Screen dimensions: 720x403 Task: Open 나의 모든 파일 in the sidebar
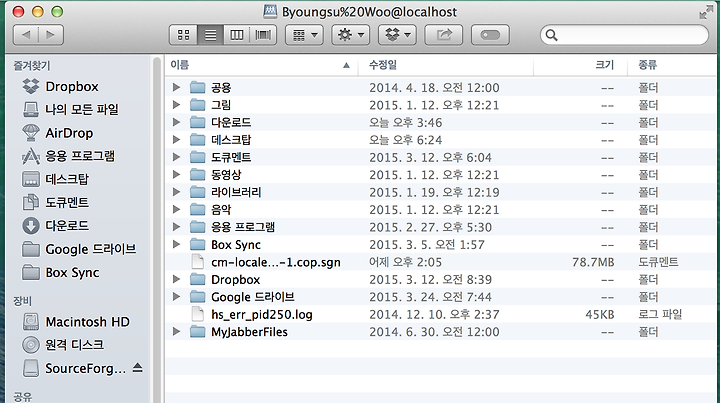[70, 109]
